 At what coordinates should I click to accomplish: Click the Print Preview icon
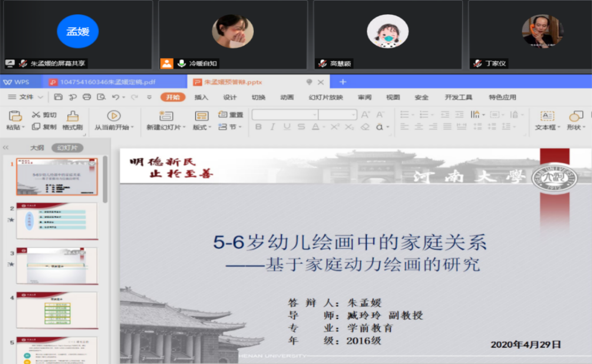tap(101, 97)
